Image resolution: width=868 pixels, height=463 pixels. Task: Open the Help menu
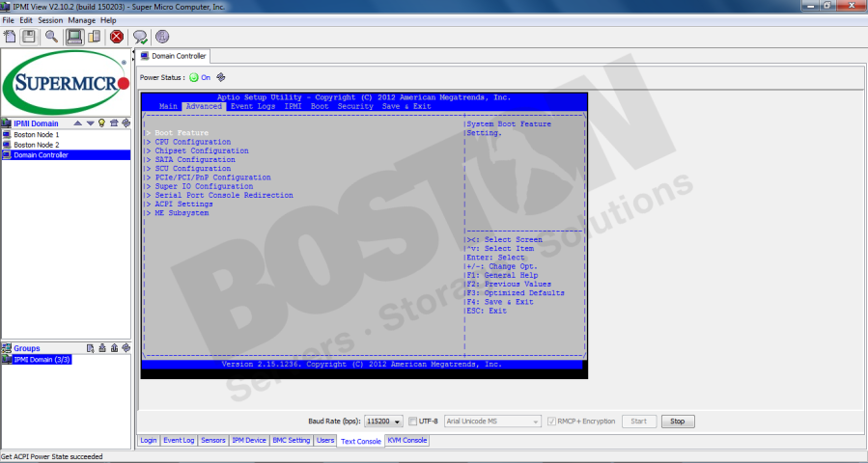point(108,20)
